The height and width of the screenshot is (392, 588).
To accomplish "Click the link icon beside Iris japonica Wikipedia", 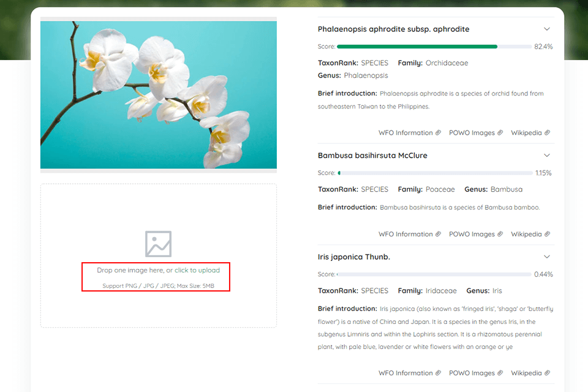I will [x=547, y=373].
